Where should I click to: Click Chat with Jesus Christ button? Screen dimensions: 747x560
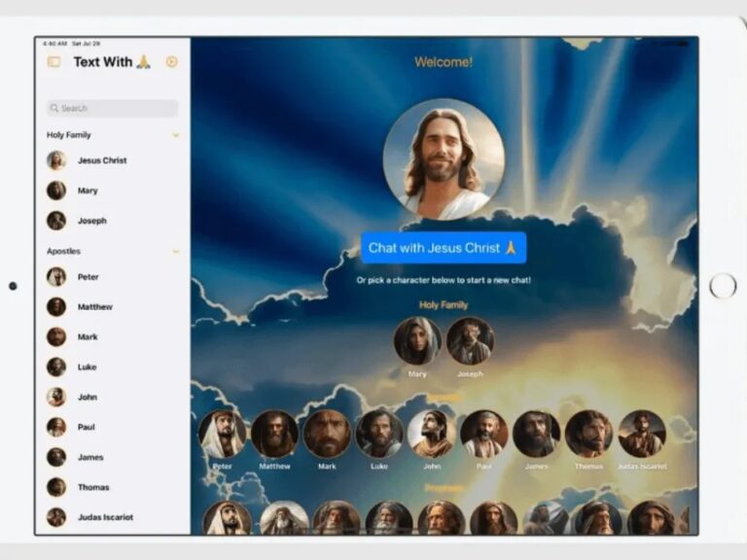coord(444,248)
